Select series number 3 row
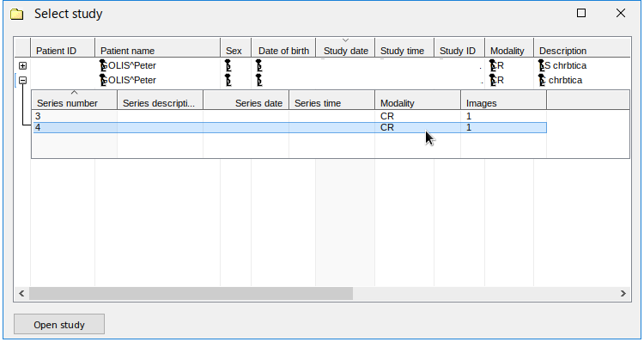The height and width of the screenshot is (342, 644). (x=289, y=116)
